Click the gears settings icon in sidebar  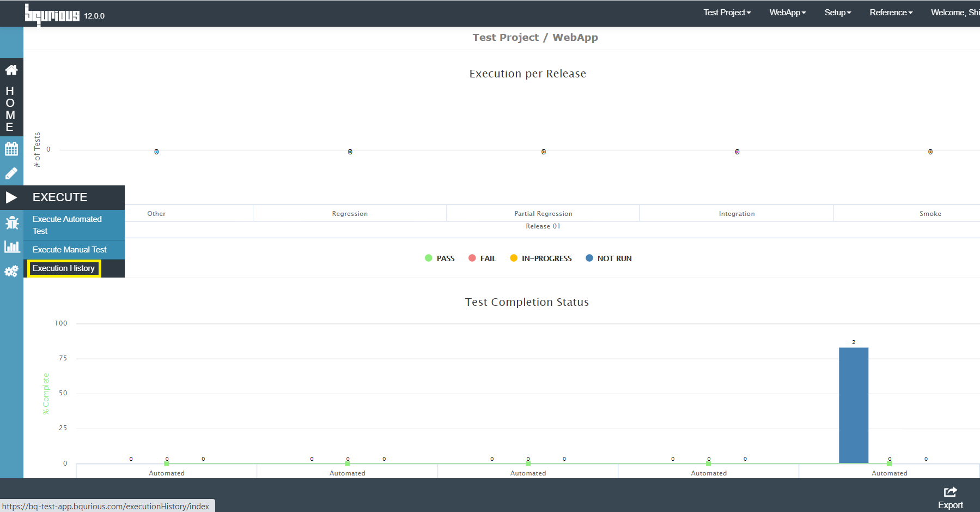tap(11, 272)
